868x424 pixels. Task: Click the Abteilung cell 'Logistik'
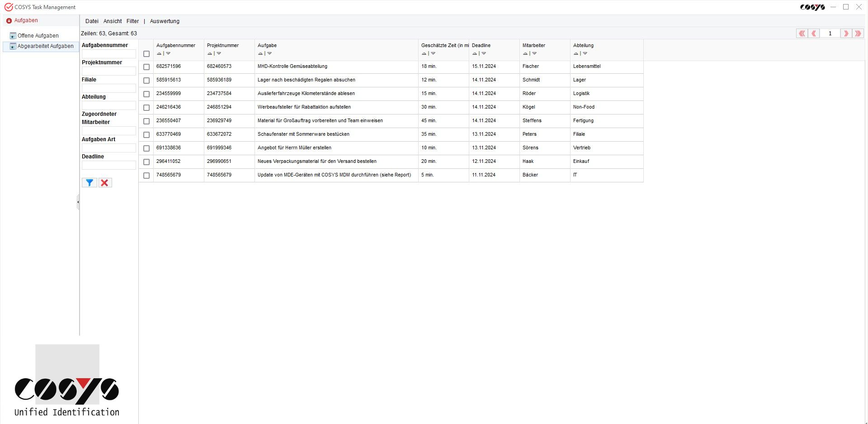pyautogui.click(x=581, y=94)
